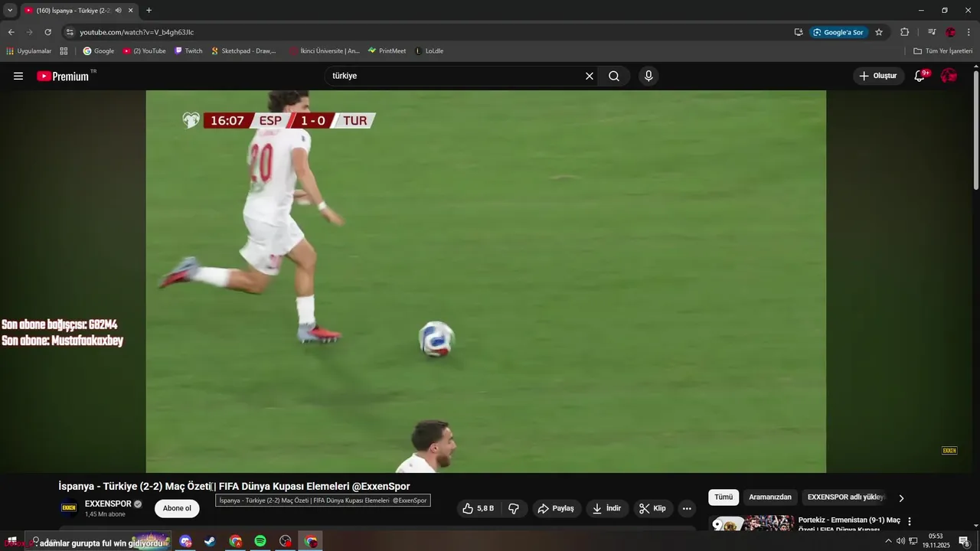Mute tab via speaker icon
Image resolution: width=980 pixels, height=551 pixels.
pyautogui.click(x=119, y=10)
